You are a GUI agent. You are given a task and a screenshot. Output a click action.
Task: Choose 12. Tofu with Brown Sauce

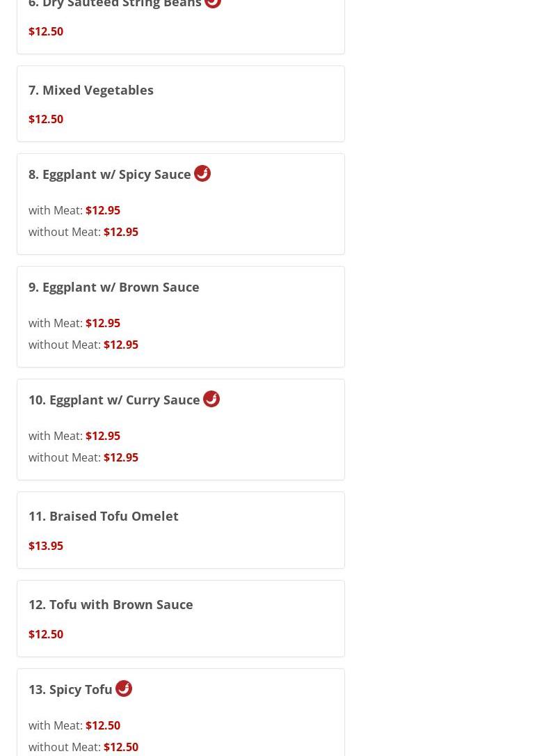(x=111, y=604)
